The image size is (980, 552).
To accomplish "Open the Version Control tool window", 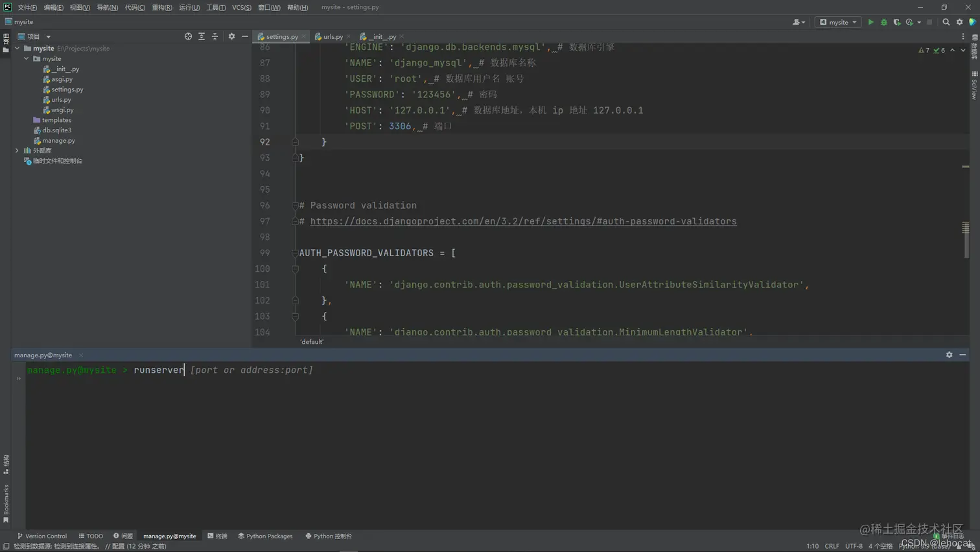I will [x=42, y=536].
